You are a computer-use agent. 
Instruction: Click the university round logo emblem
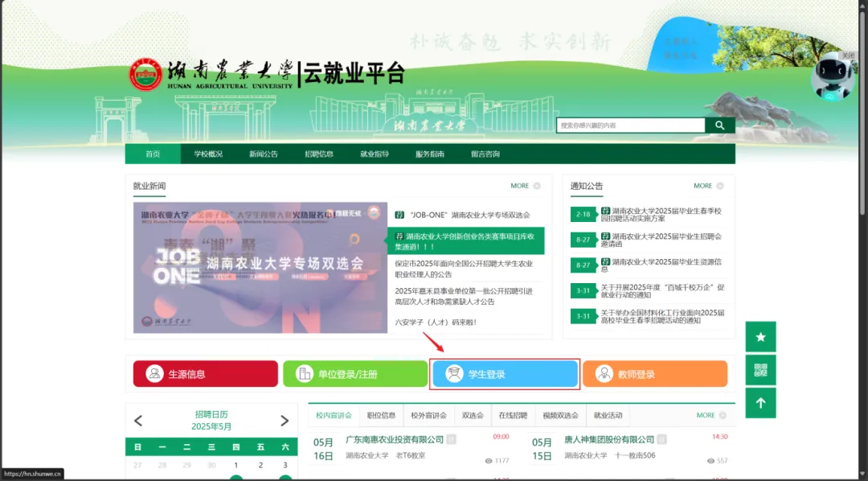145,74
